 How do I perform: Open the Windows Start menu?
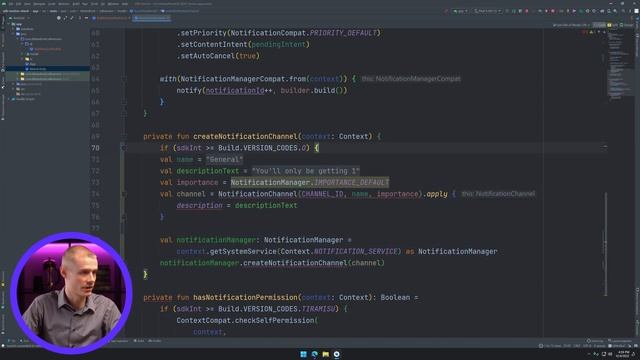click(x=303, y=354)
